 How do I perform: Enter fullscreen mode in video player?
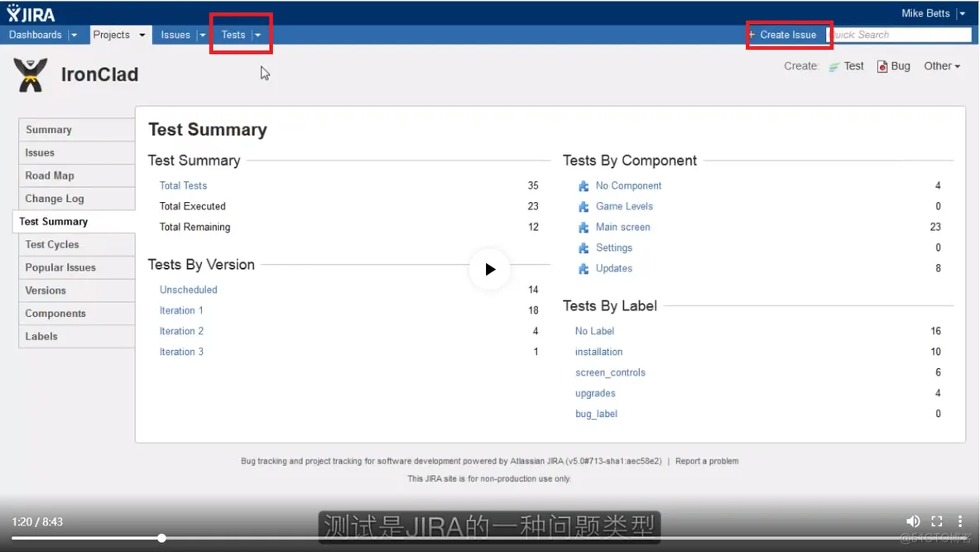tap(937, 521)
